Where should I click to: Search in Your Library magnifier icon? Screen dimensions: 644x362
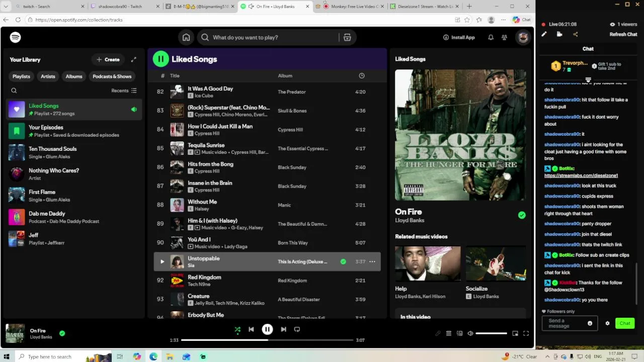(14, 90)
